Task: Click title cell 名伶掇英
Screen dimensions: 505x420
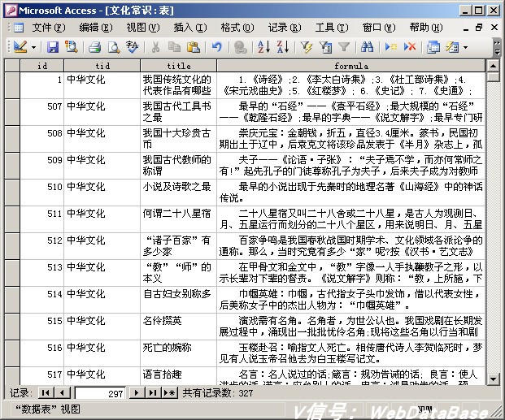Action: pos(179,327)
